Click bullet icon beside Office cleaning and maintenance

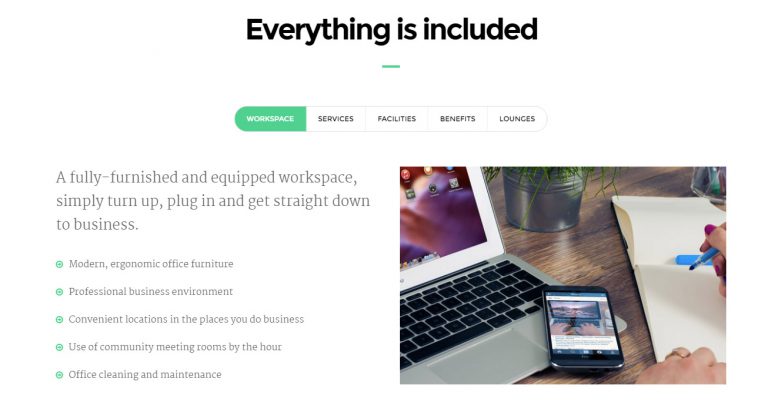pyautogui.click(x=60, y=375)
